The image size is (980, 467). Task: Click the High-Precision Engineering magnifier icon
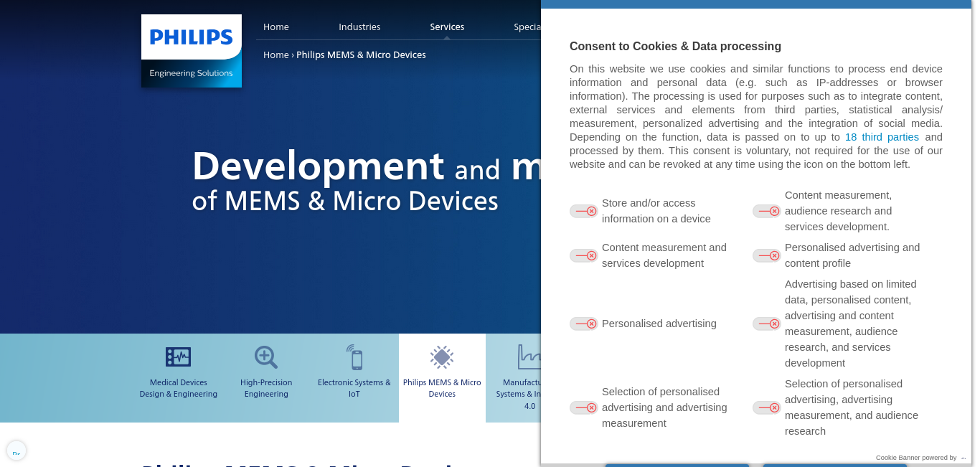[265, 357]
